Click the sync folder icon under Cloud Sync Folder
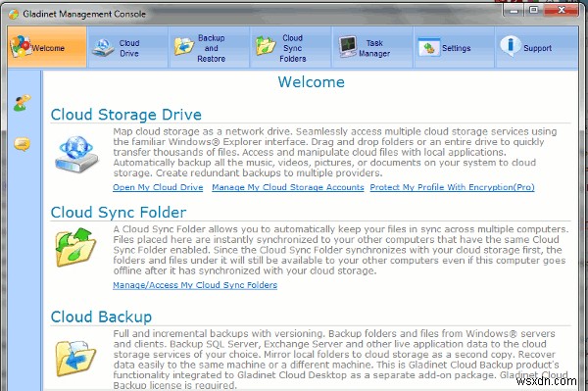The height and width of the screenshot is (391, 588). 75,247
